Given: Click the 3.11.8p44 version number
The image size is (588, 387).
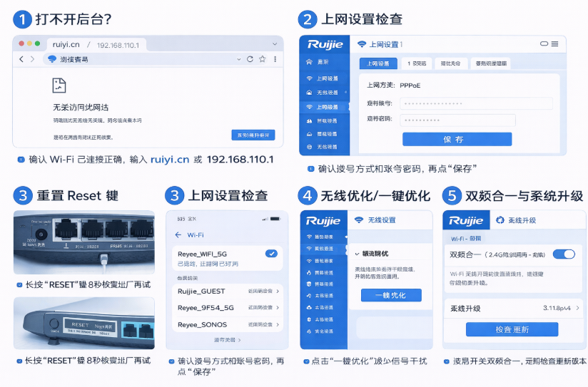Looking at the screenshot, I should click(557, 308).
